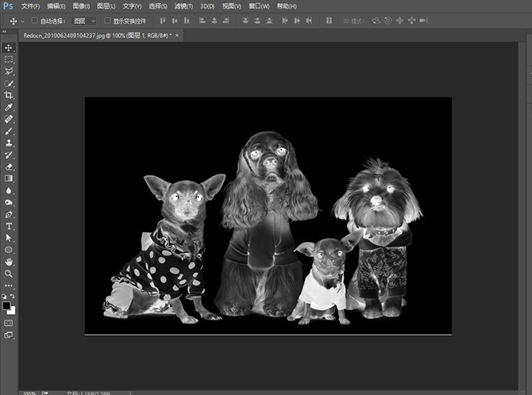Select the Move tool in the toolbox
This screenshot has width=532, height=395.
(9, 48)
